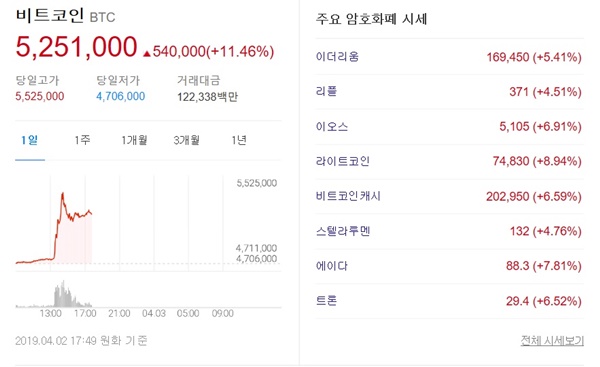600x367 pixels.
Task: Open the 스텔라루멘 coin link
Action: (x=343, y=231)
